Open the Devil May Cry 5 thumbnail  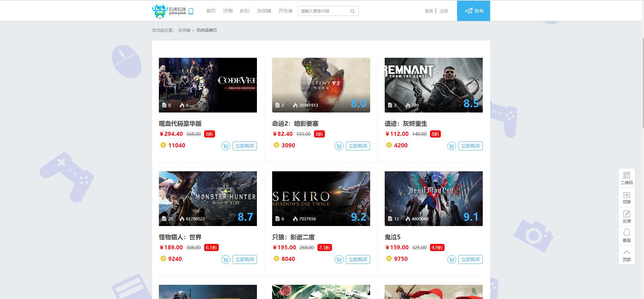click(434, 199)
